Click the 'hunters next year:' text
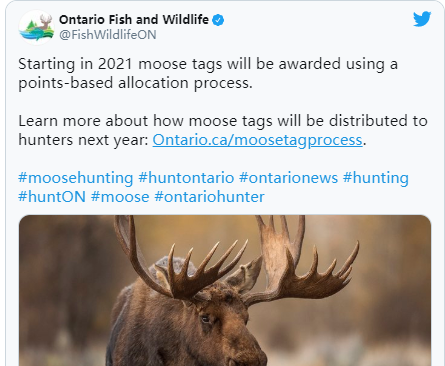The image size is (445, 366). (x=83, y=140)
